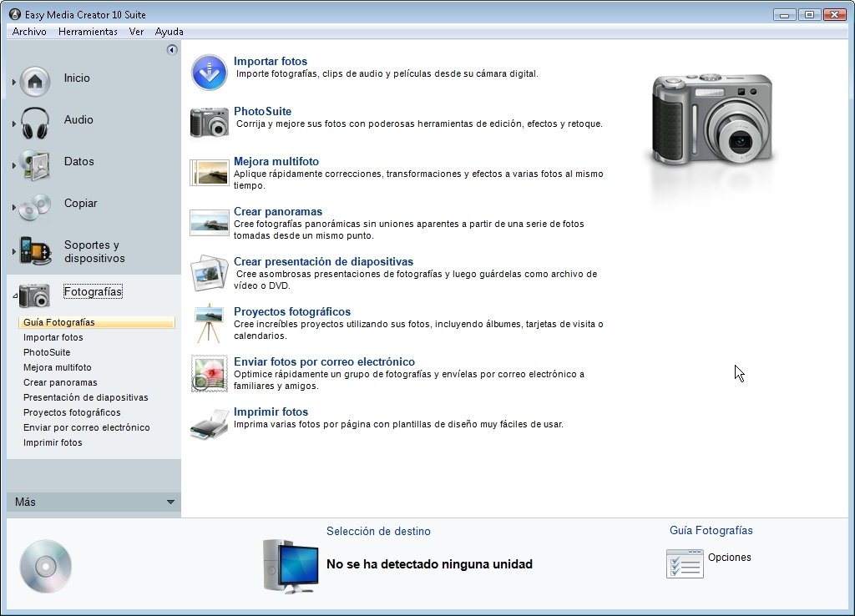The image size is (855, 616).
Task: Click the Soportes y dispositivos devices icon
Action: pyautogui.click(x=35, y=250)
